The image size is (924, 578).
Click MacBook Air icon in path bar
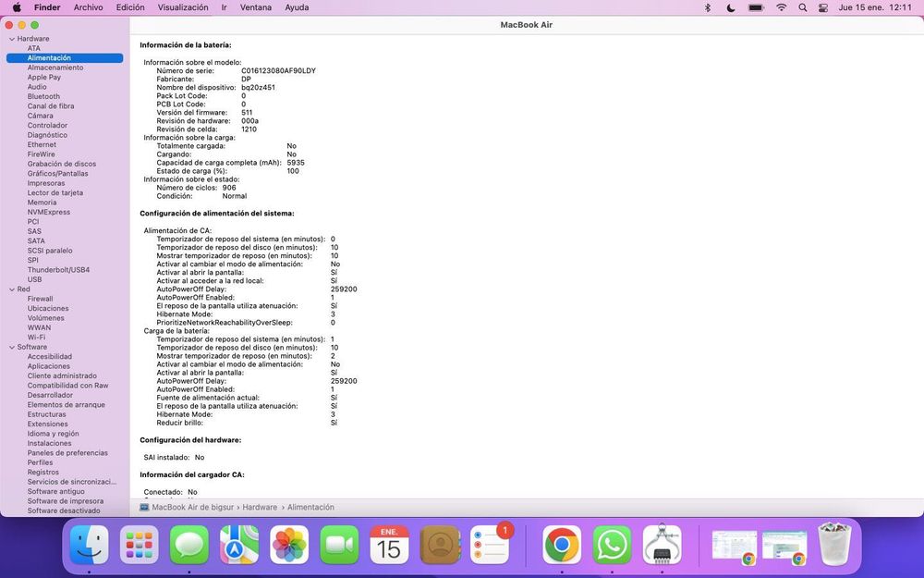coord(144,507)
